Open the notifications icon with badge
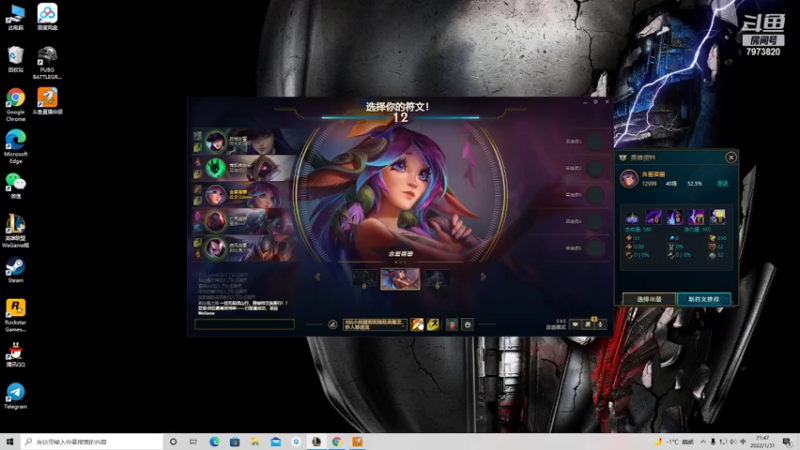This screenshot has height=450, width=800. coord(588,324)
